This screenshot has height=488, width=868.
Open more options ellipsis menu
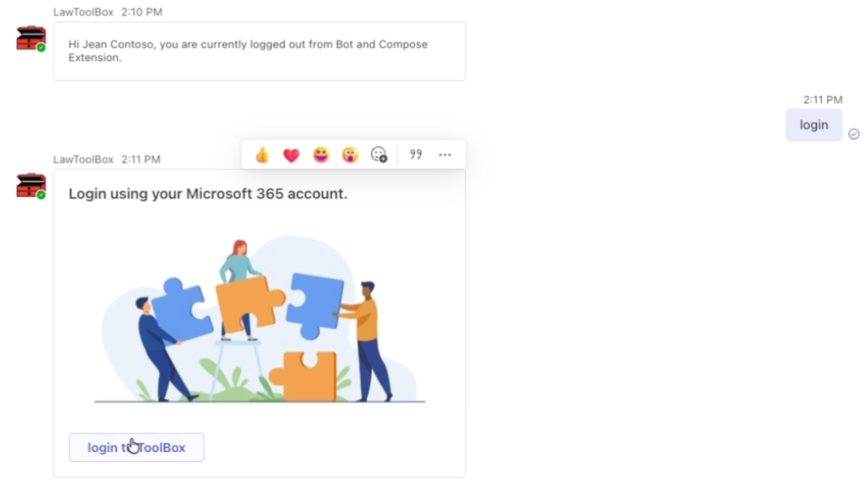click(x=445, y=155)
